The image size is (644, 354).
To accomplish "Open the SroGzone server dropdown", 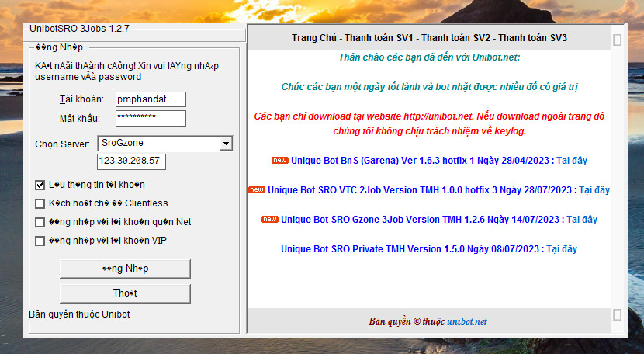I will 226,144.
